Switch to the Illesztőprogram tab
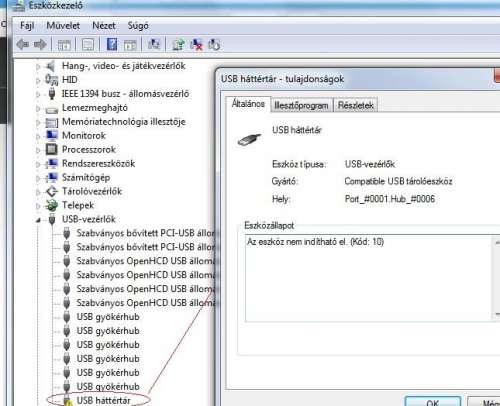 (x=301, y=105)
